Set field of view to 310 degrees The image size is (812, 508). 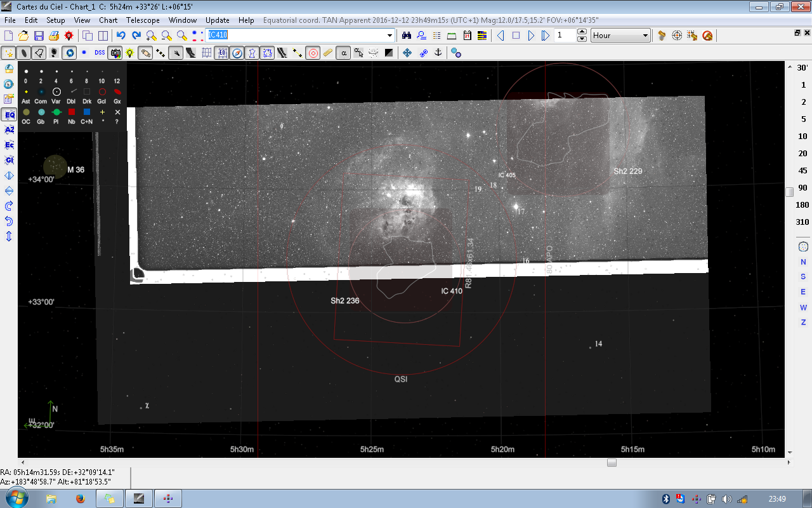[803, 222]
